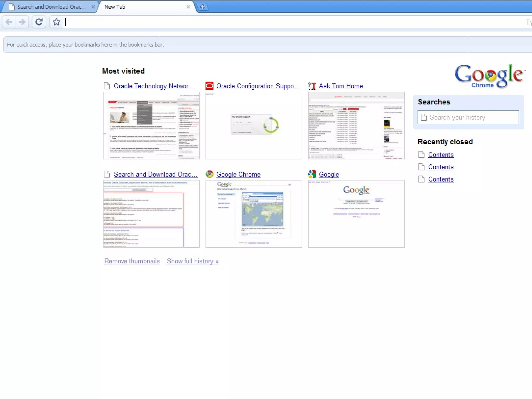This screenshot has width=532, height=399.
Task: Click the Google favicon in Most visited
Action: point(312,174)
